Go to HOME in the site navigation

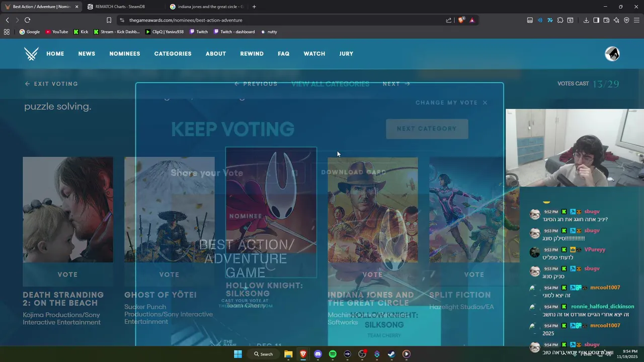(55, 54)
